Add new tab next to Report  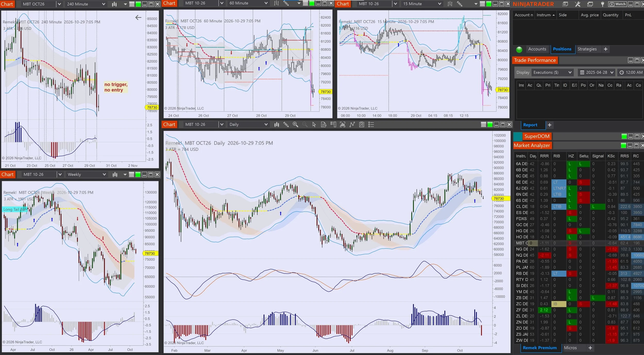point(549,125)
